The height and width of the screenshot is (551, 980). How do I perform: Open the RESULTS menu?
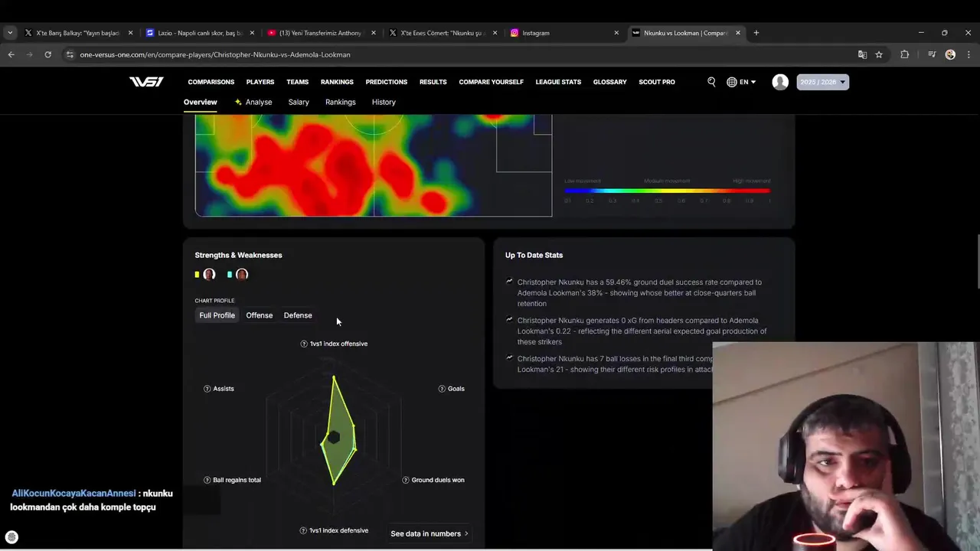pyautogui.click(x=433, y=82)
